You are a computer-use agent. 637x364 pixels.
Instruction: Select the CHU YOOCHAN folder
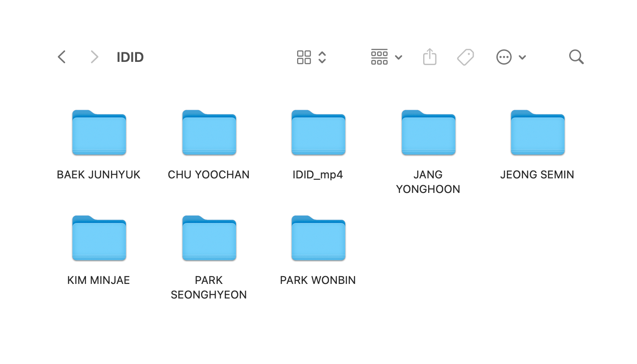pos(209,133)
